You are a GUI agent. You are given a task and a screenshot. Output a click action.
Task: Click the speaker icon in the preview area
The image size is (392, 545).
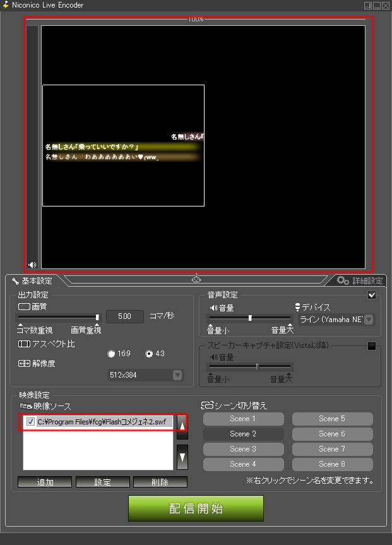click(x=32, y=265)
